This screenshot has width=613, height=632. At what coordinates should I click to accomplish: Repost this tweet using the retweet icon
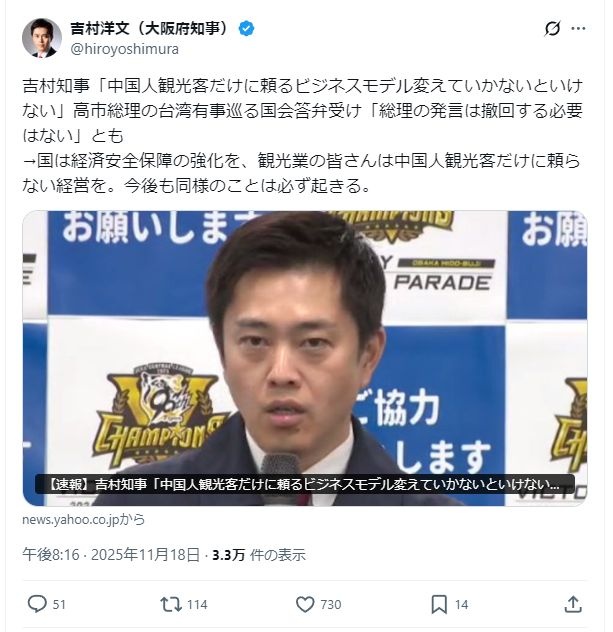(x=171, y=605)
